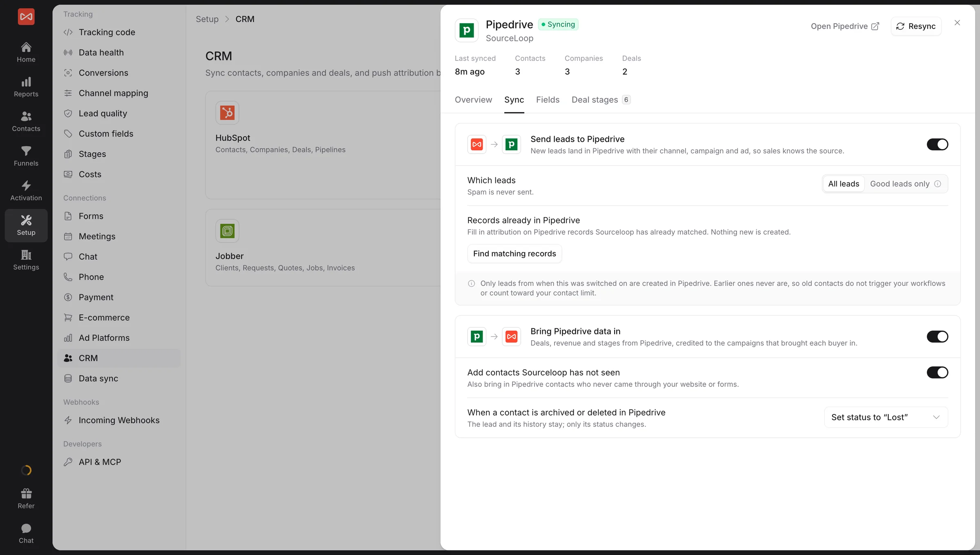Click the Sourceloop logo at top left

[x=26, y=17]
